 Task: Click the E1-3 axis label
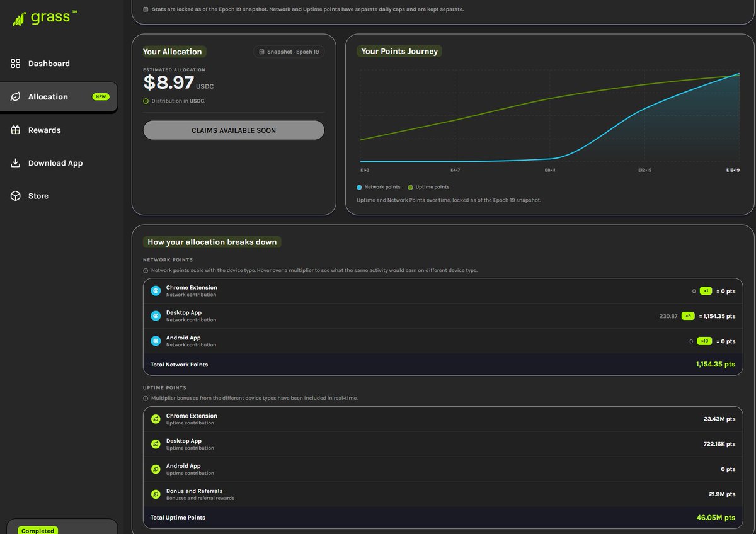(x=365, y=171)
